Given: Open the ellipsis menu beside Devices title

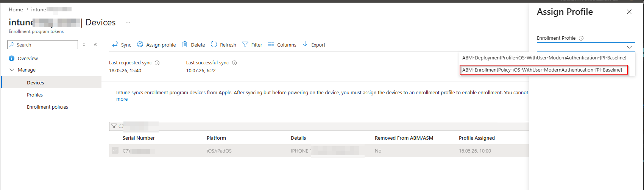Looking at the screenshot, I should click(x=128, y=22).
